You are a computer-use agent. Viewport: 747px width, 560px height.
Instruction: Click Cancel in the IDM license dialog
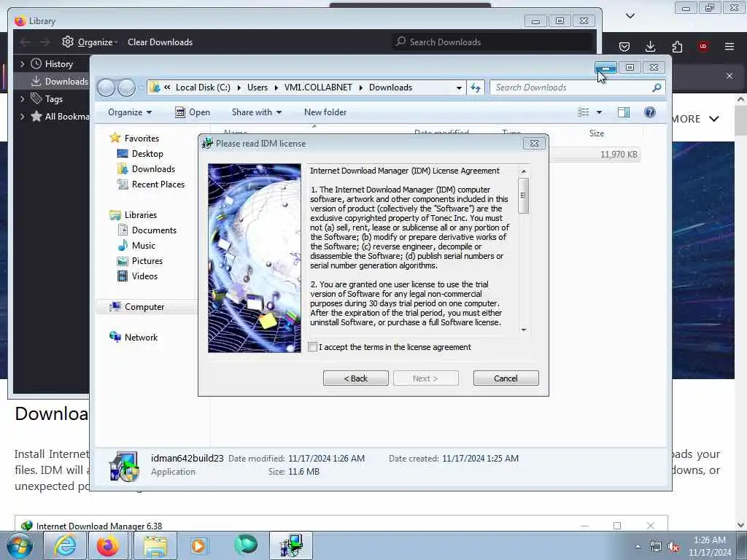point(506,378)
